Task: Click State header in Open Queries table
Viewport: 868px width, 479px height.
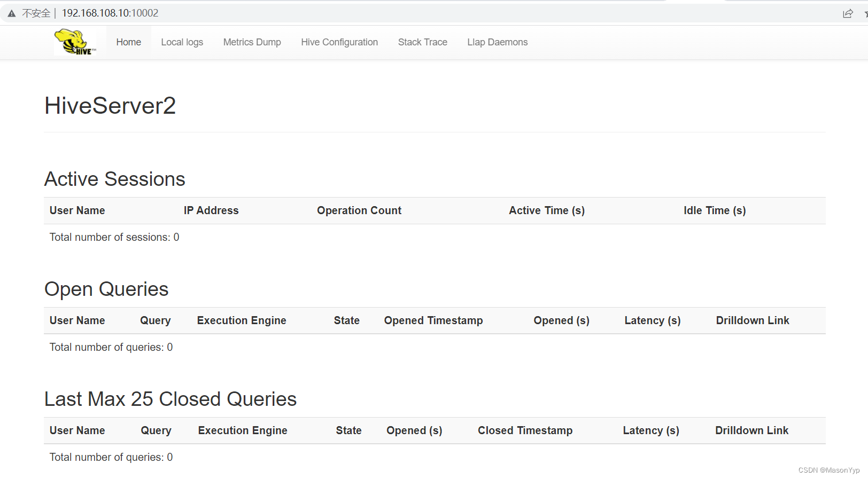Action: coord(347,320)
